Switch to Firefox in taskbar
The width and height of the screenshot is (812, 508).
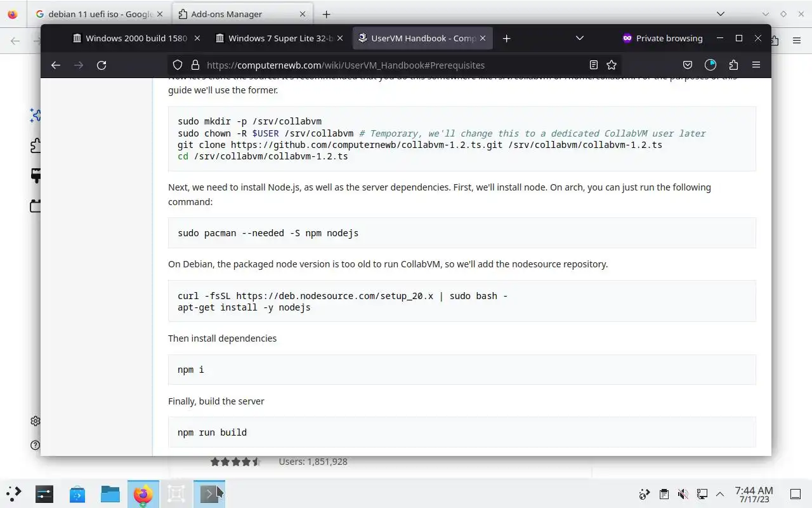pos(143,493)
